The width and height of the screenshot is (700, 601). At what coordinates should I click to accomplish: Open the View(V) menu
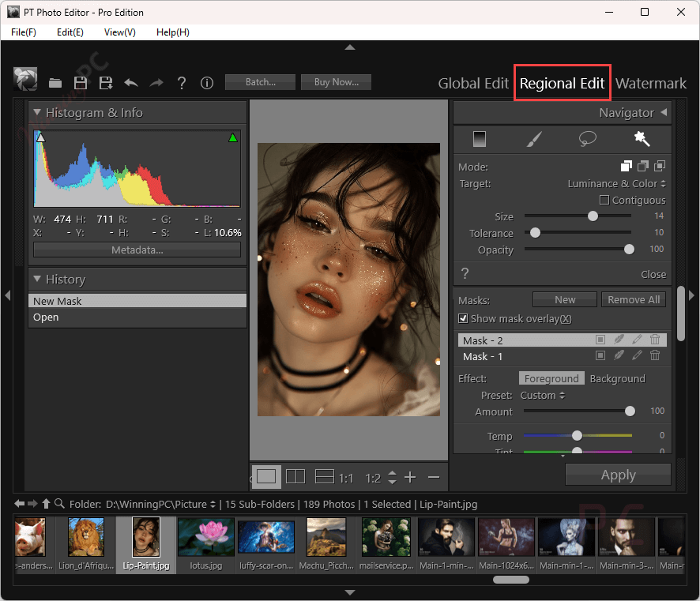point(119,32)
